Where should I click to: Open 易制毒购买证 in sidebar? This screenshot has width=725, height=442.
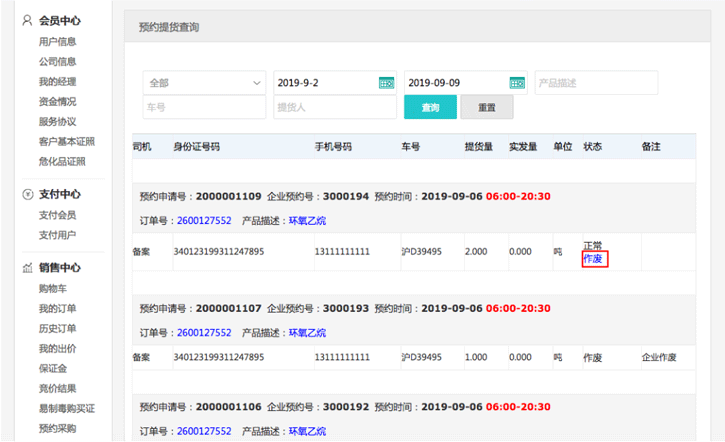[x=67, y=408]
